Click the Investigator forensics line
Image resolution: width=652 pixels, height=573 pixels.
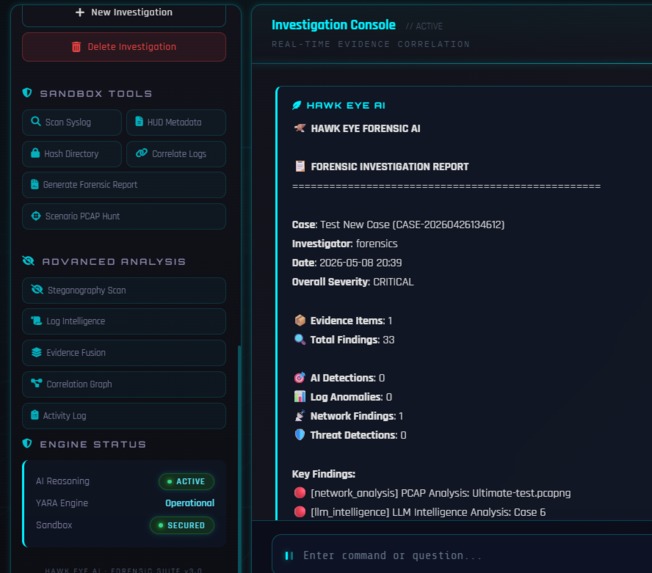point(345,244)
